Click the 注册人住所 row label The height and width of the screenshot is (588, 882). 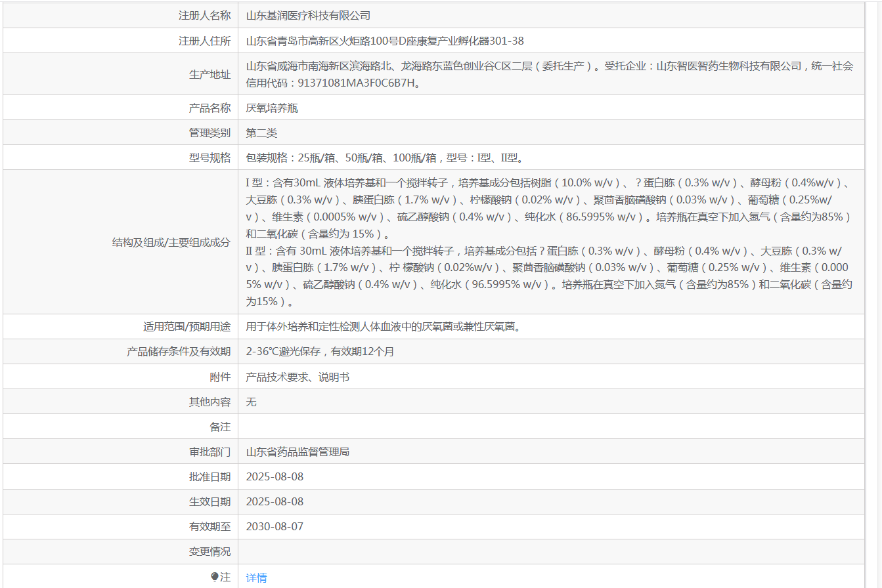pyautogui.click(x=205, y=41)
